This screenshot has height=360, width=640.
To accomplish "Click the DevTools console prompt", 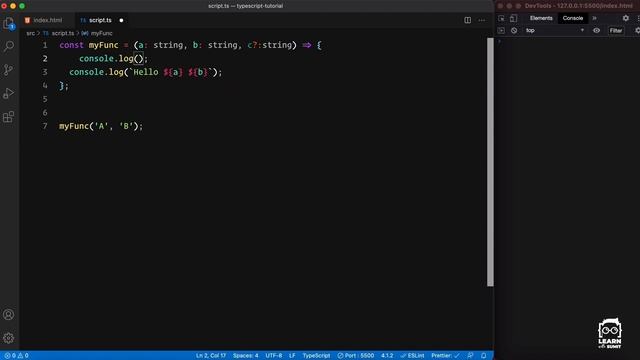I will 567,42.
